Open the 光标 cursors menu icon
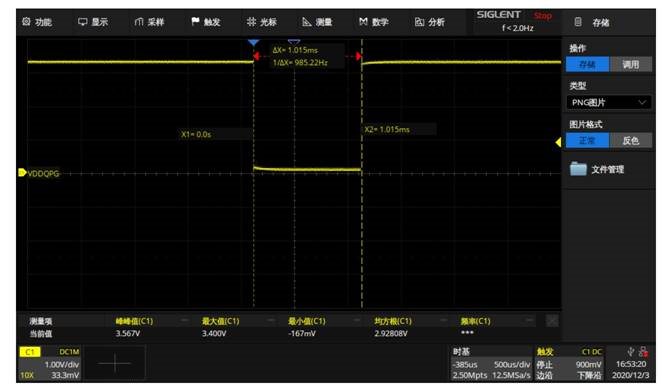 pos(251,21)
